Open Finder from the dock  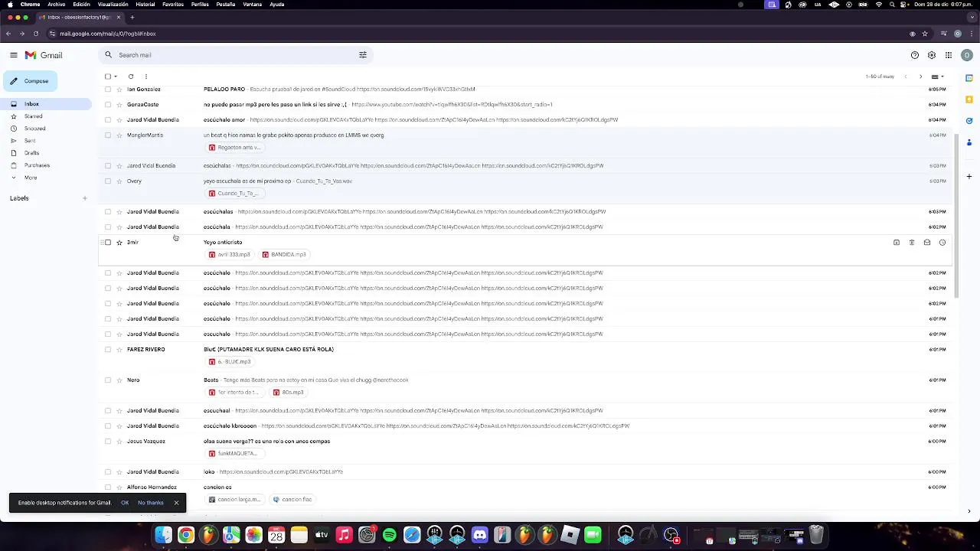(163, 535)
